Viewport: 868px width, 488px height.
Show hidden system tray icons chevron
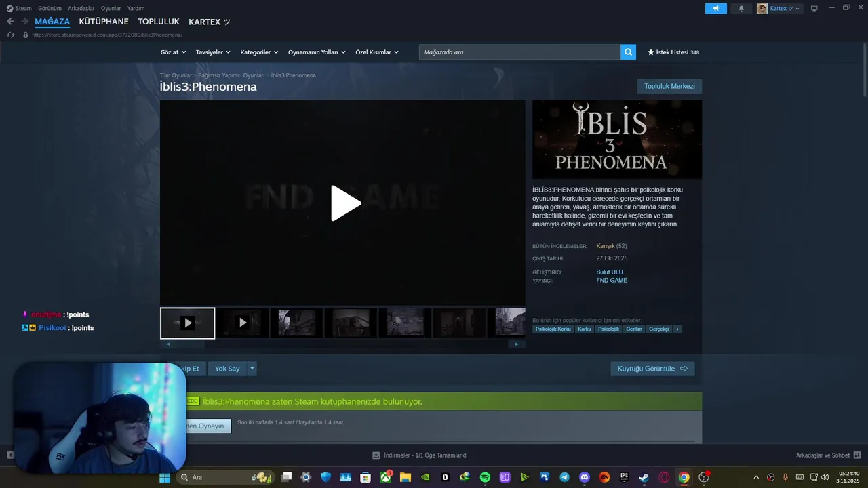pos(756,477)
